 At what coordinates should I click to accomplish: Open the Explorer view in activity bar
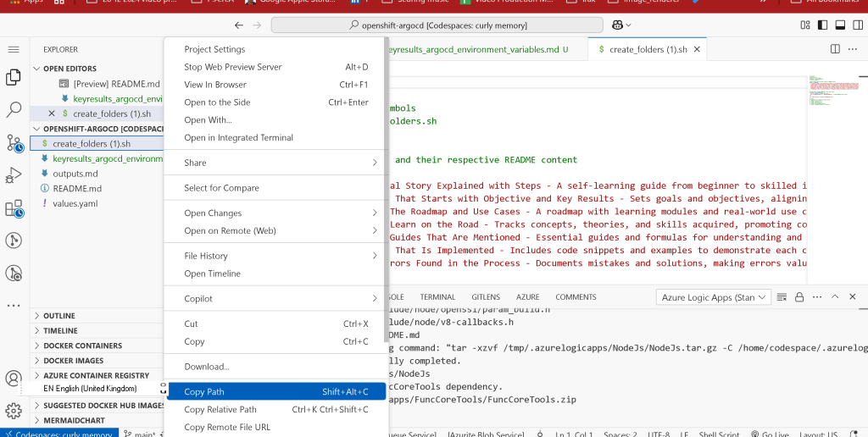tap(14, 77)
